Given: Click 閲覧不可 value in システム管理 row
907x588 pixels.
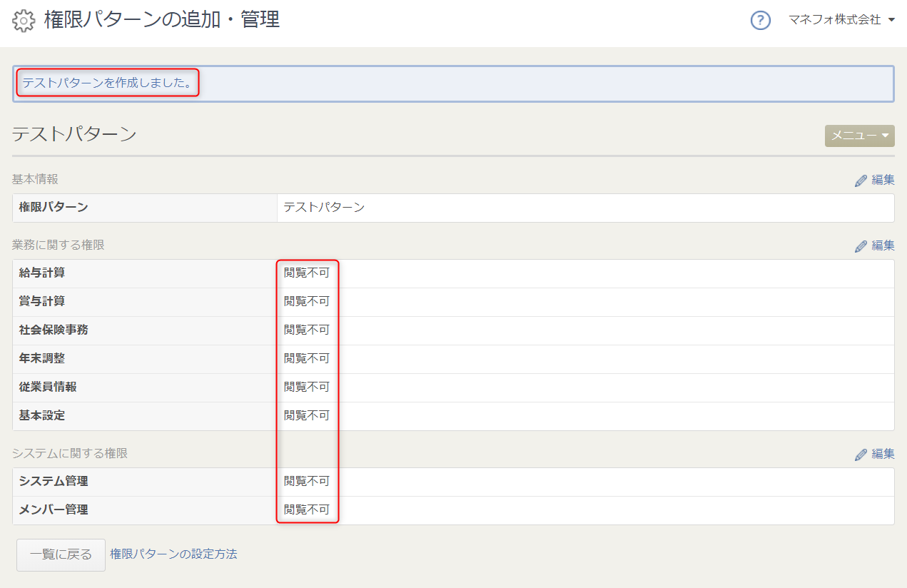Looking at the screenshot, I should 307,481.
